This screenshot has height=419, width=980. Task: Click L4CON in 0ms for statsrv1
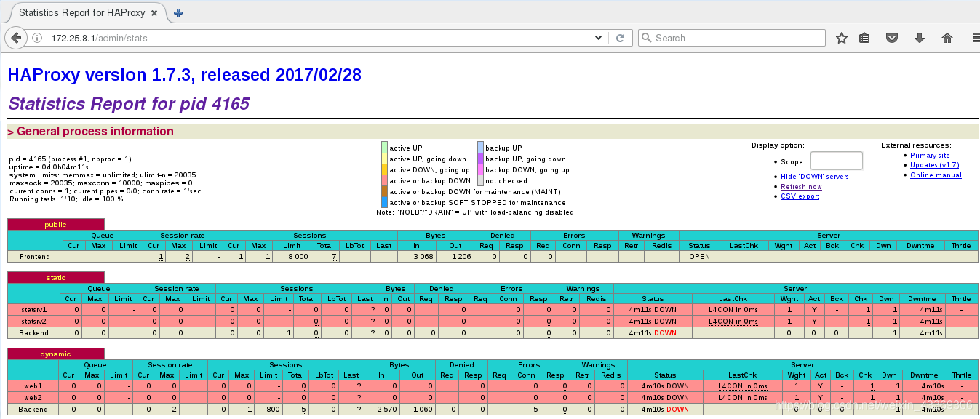(x=733, y=310)
